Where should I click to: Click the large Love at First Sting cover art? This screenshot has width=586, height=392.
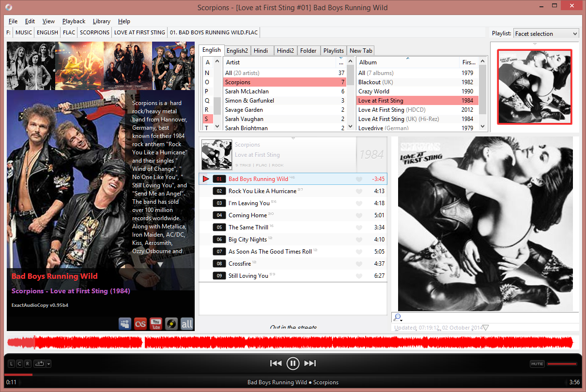point(485,224)
